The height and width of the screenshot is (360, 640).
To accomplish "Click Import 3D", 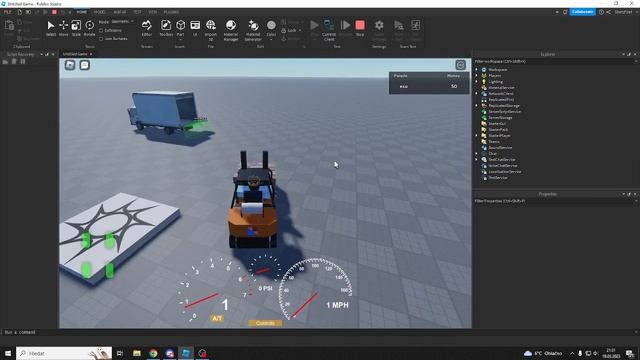I will coord(211,30).
